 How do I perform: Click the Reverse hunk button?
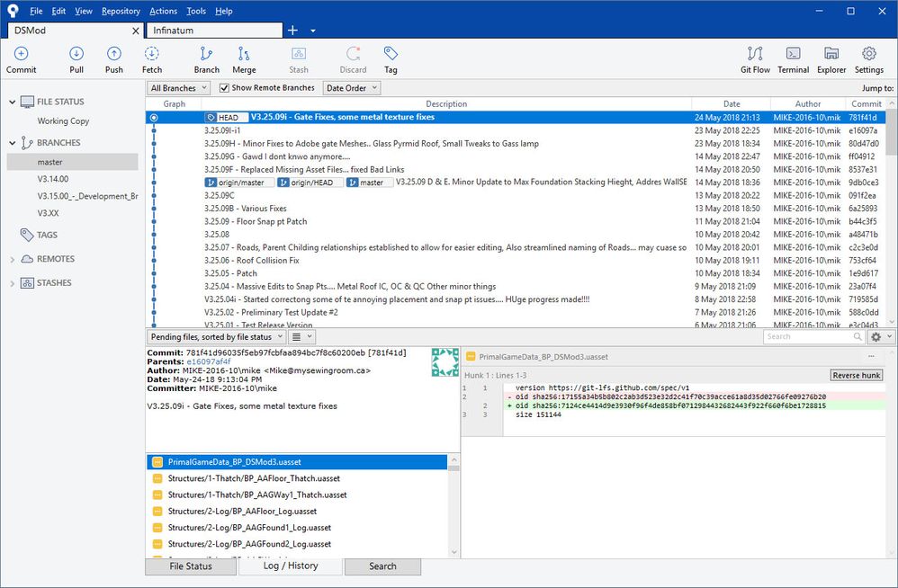point(857,375)
